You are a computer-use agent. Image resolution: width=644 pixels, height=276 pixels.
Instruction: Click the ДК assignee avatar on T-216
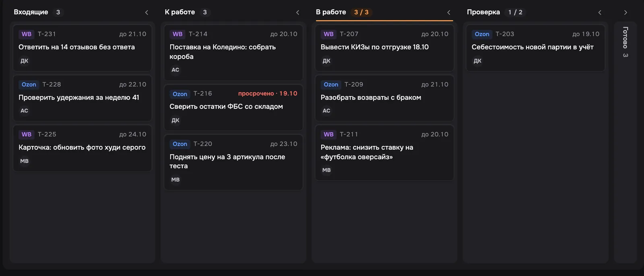coord(175,120)
